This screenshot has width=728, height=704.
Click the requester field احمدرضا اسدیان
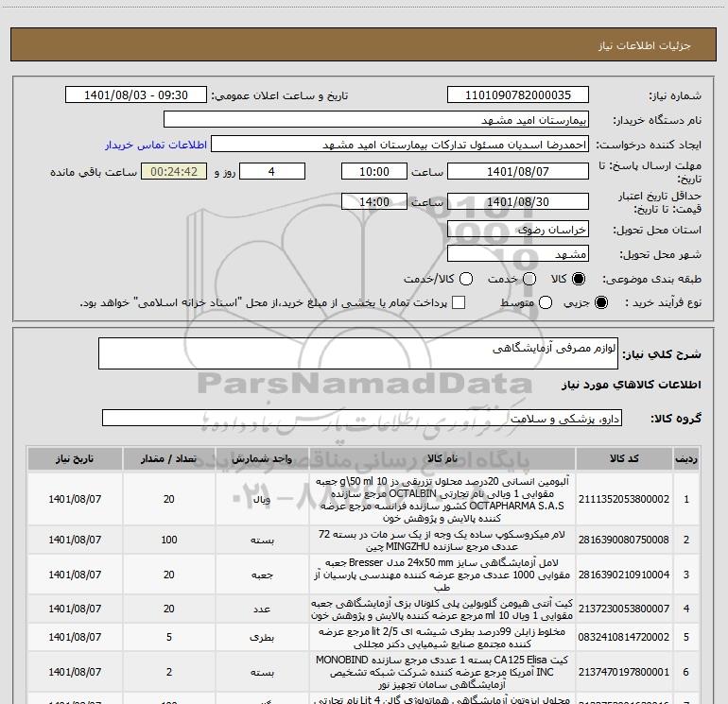coord(400,145)
